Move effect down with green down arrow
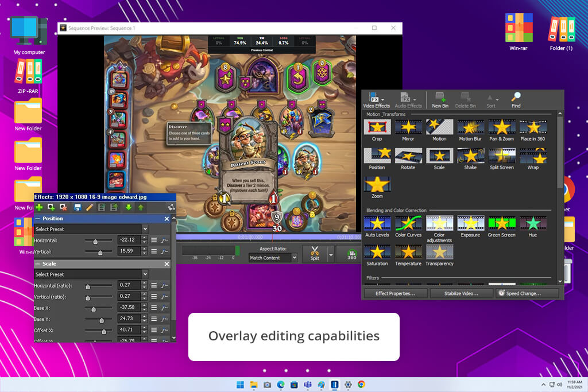Screen dimensions: 588x392 [x=128, y=207]
